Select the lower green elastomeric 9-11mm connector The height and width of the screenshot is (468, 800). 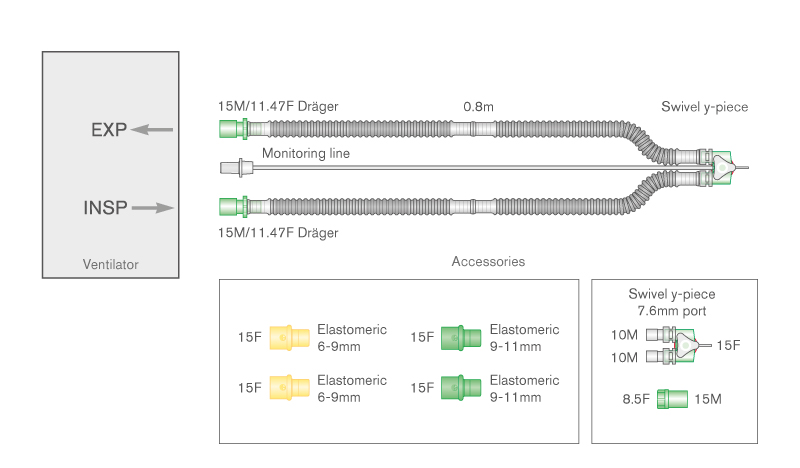coord(461,385)
